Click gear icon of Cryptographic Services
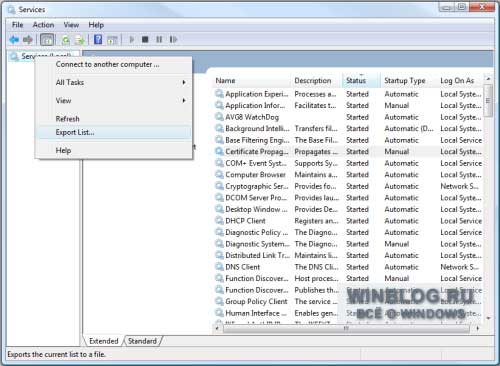Screen dimensions: 500x366 coord(219,186)
